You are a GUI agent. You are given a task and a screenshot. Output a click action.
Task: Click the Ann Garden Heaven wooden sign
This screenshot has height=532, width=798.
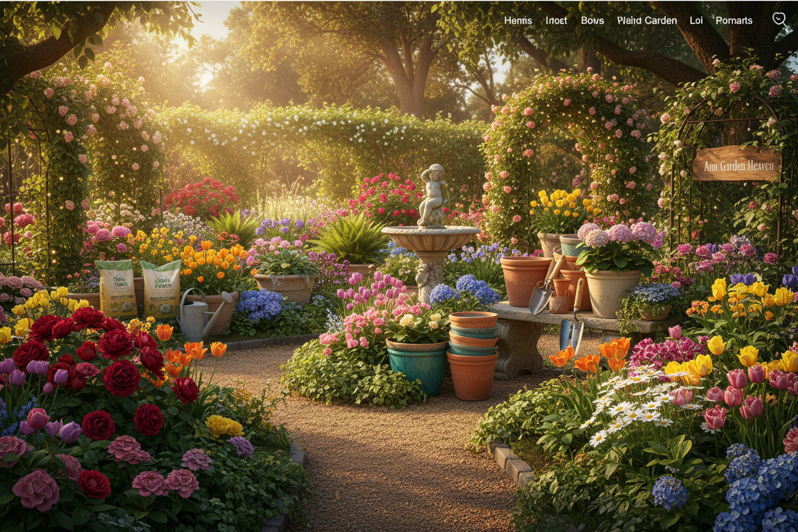(x=736, y=165)
